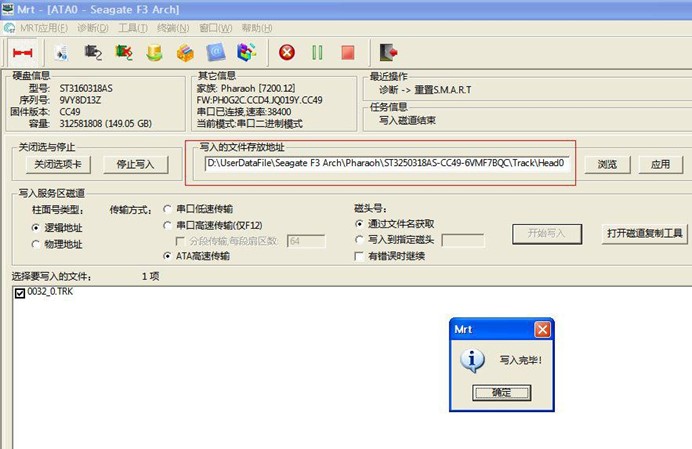
Task: Click the 浏览 browse button
Action: (x=607, y=164)
